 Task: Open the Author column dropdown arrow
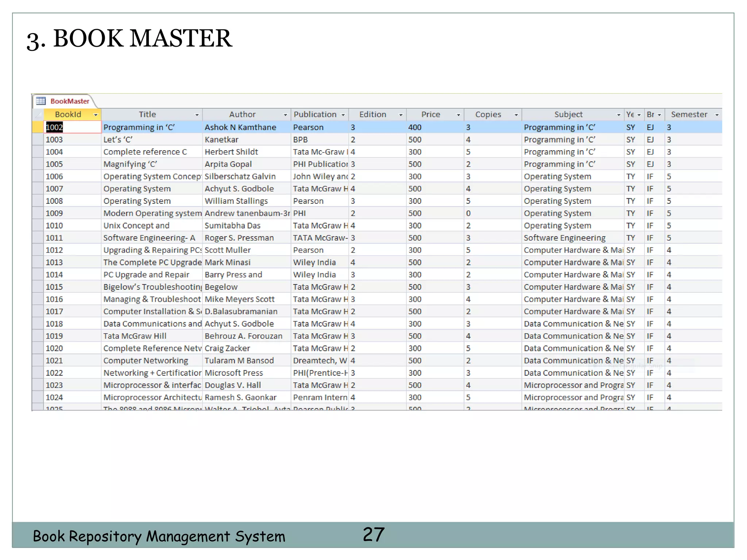click(x=286, y=115)
